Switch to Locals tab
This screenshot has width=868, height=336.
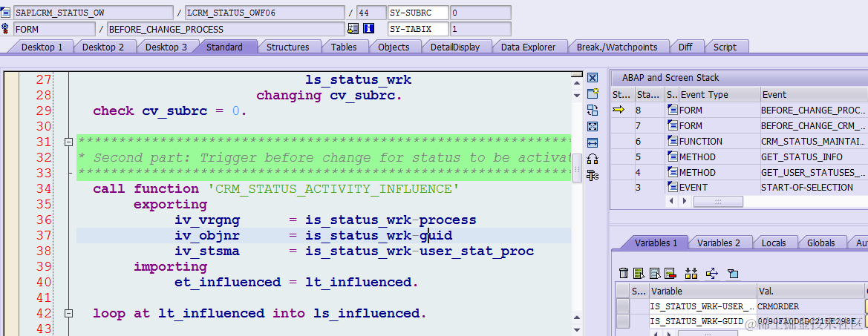774,243
